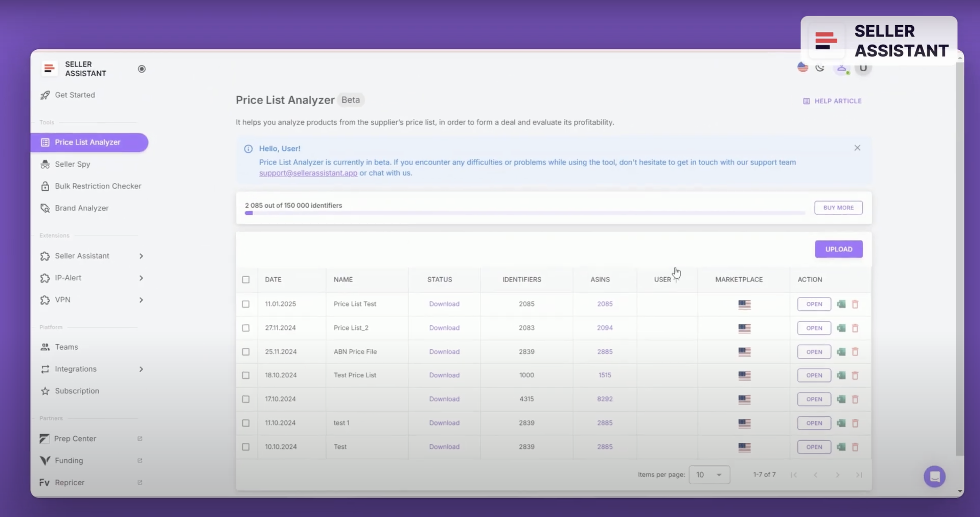The height and width of the screenshot is (517, 980).
Task: Open the chat support bubble
Action: point(935,476)
